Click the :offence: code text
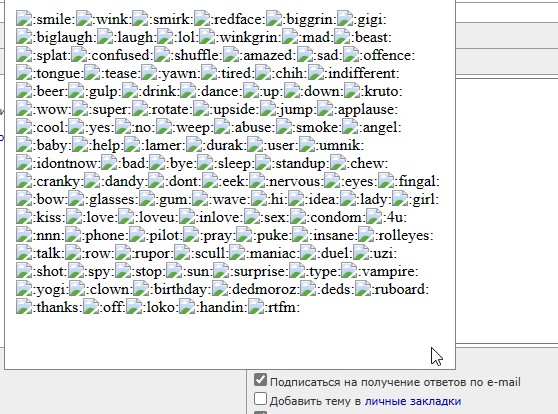 click(387, 56)
